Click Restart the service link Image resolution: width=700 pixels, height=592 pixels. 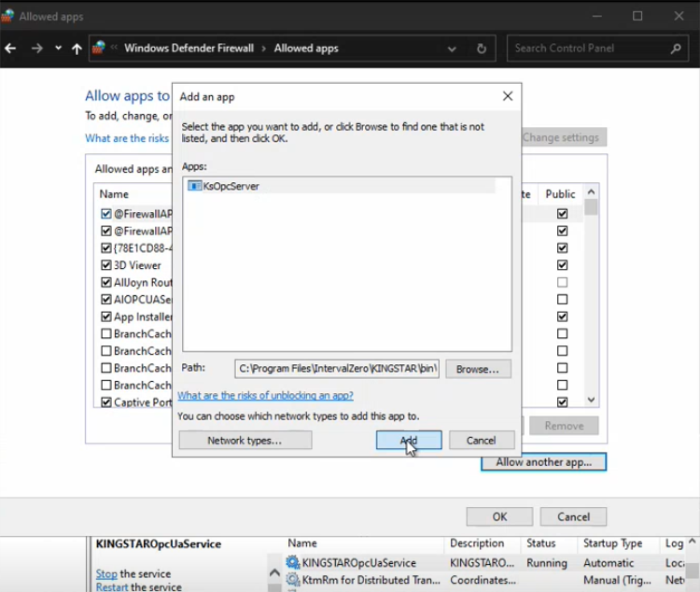click(x=112, y=586)
